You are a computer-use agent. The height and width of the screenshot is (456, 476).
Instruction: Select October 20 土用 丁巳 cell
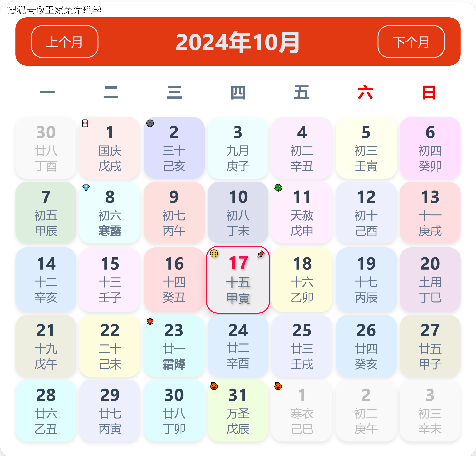(430, 280)
